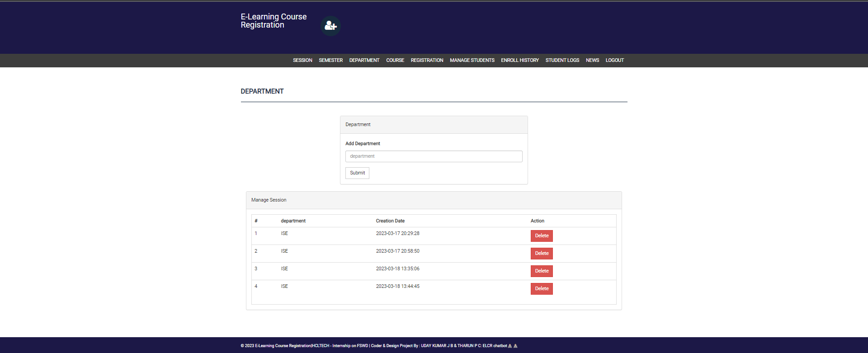This screenshot has width=868, height=353.
Task: Click the ISE cell in row 2
Action: (x=284, y=251)
